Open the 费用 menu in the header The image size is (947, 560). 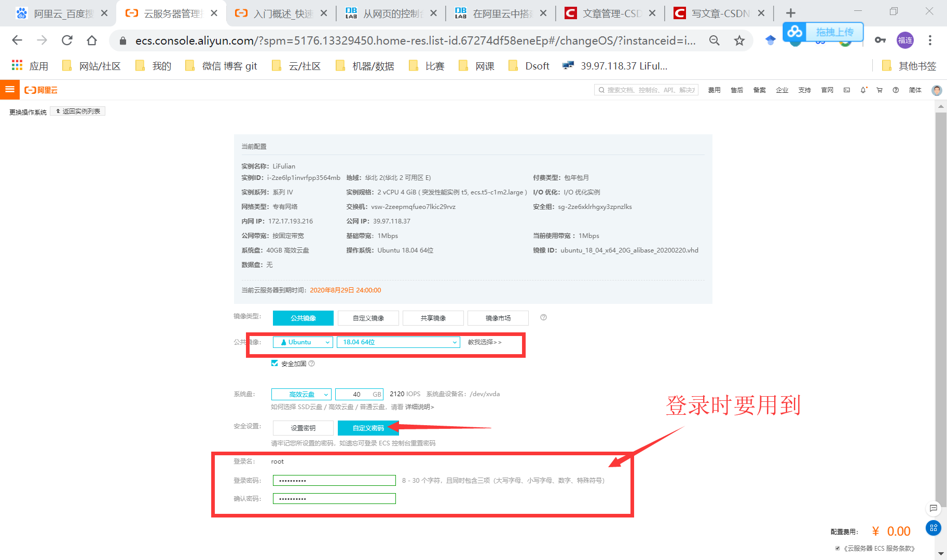pyautogui.click(x=714, y=90)
